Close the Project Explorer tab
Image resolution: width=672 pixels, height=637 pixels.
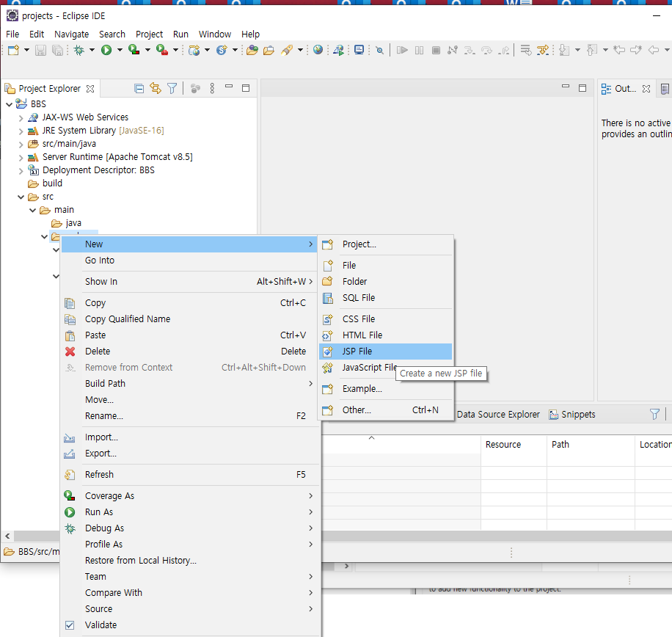90,89
